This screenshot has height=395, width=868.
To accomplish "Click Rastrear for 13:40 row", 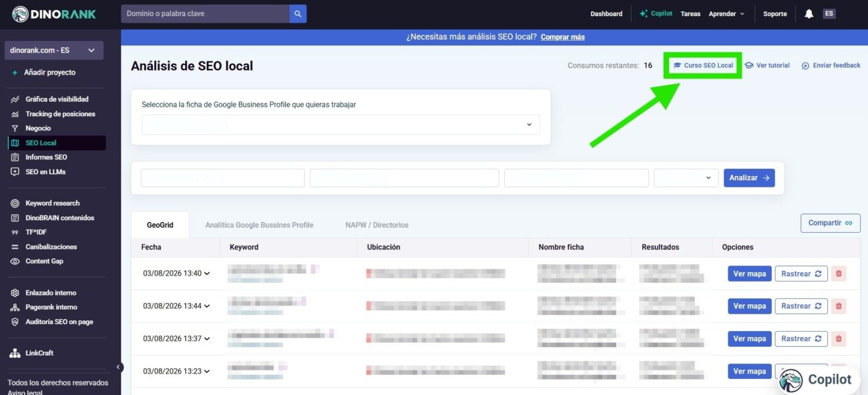I will 801,274.
